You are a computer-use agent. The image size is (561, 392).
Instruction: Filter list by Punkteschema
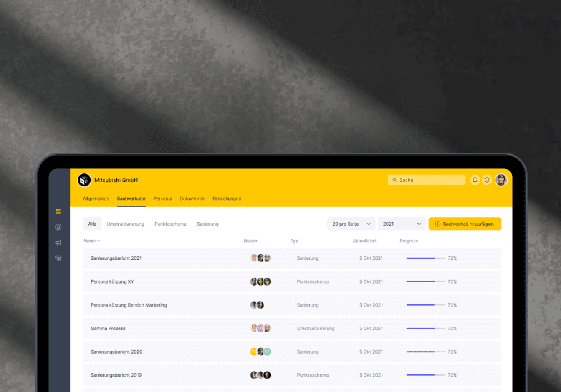pos(171,224)
